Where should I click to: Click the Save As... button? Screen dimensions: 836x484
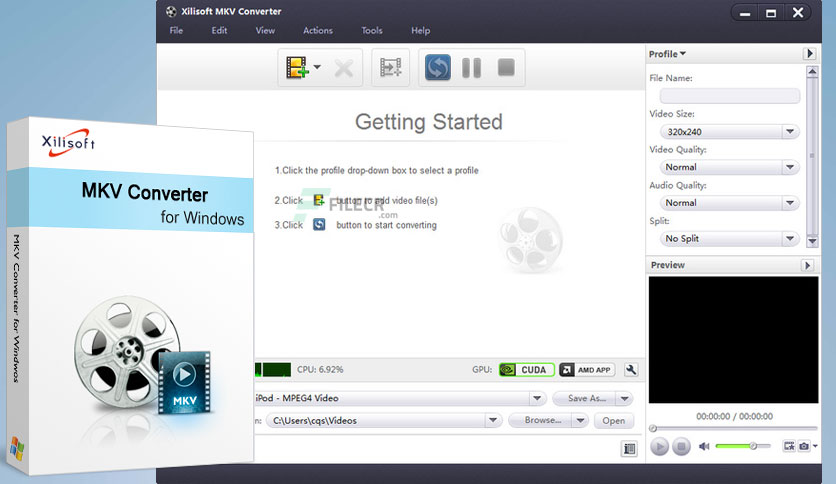click(584, 398)
